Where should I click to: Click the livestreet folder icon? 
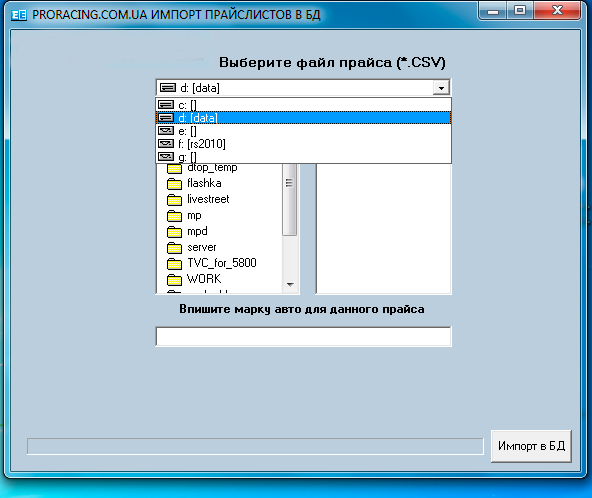point(174,200)
